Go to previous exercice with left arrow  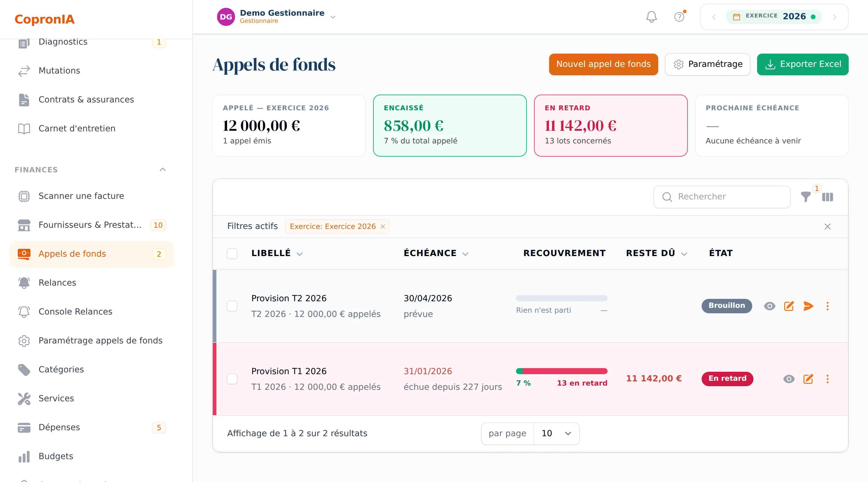[714, 17]
